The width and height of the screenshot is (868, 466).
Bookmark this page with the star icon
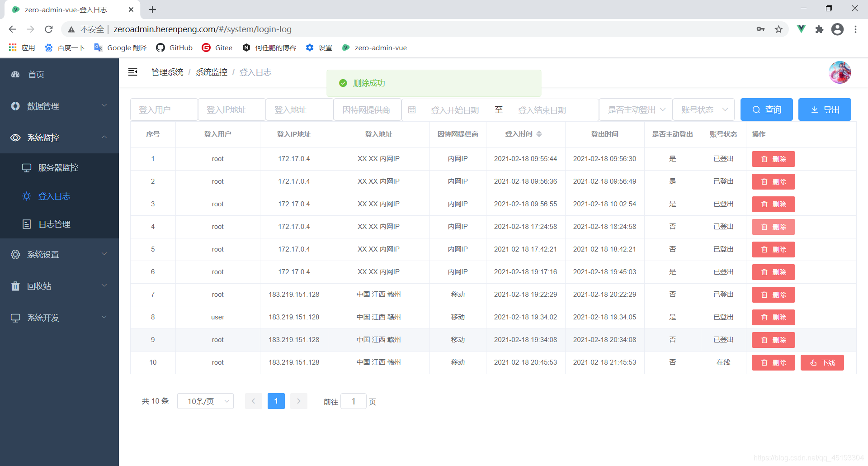click(x=778, y=29)
